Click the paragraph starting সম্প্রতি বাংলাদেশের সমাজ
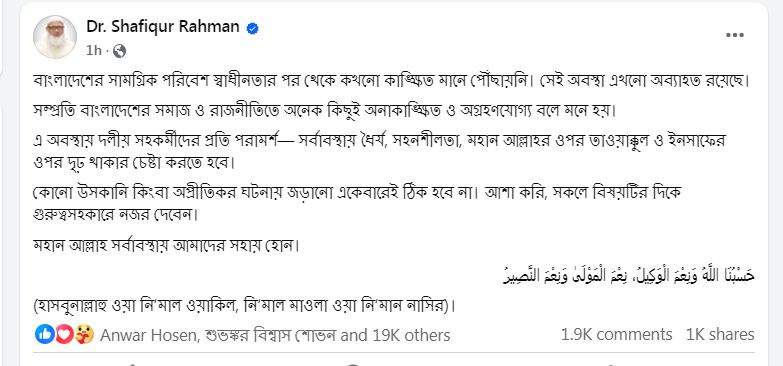Viewport: 783px width, 366px height. point(324,109)
